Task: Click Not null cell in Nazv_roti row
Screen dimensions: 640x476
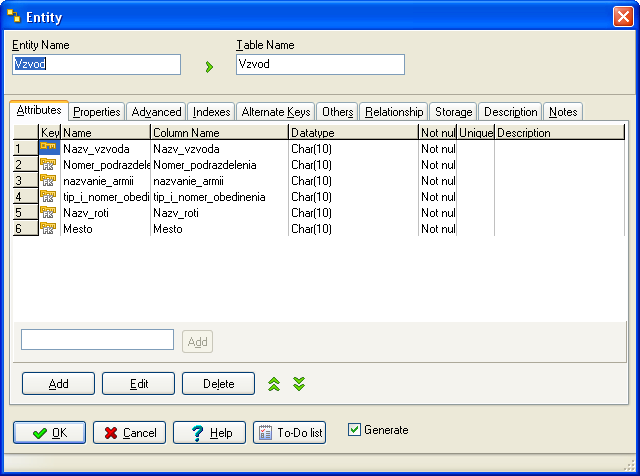Action: pyautogui.click(x=438, y=212)
